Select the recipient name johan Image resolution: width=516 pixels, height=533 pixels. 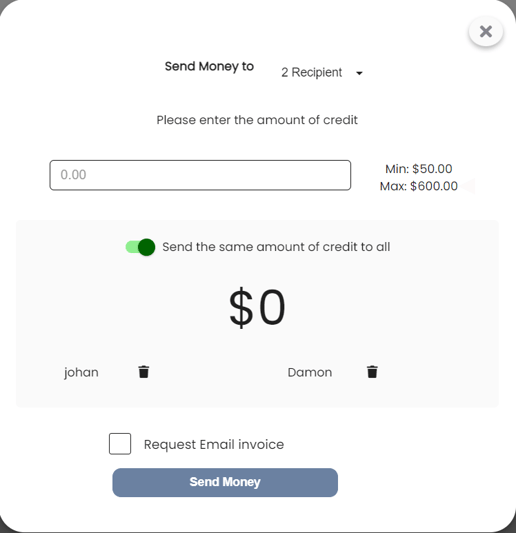point(81,373)
